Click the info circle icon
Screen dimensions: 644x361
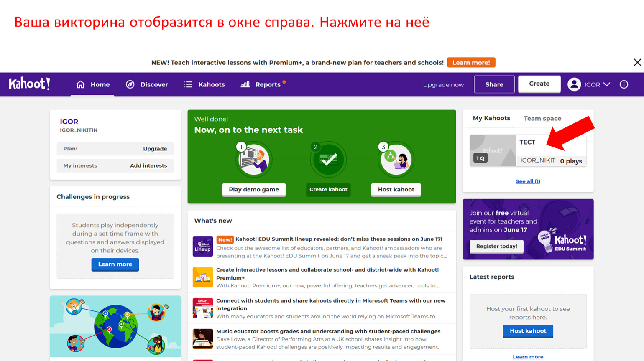coord(624,84)
